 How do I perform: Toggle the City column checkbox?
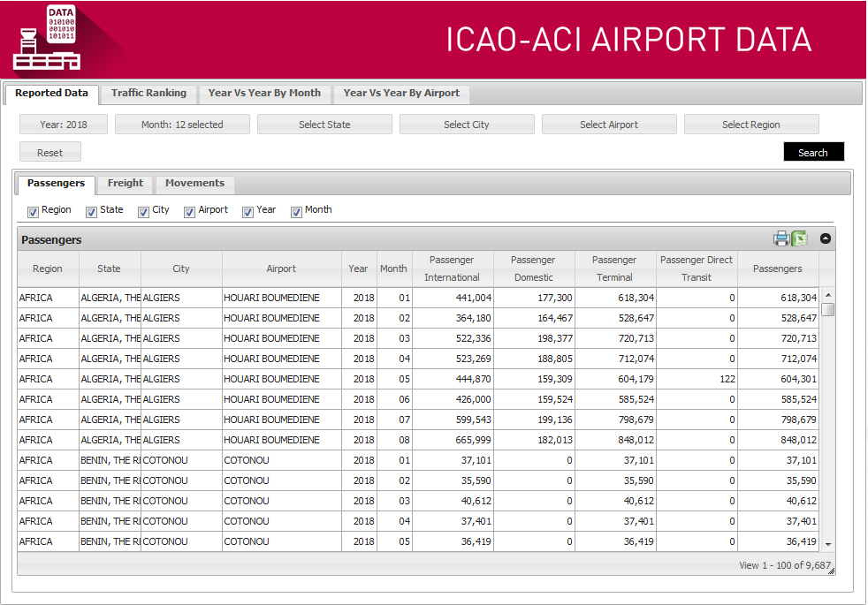coord(143,212)
